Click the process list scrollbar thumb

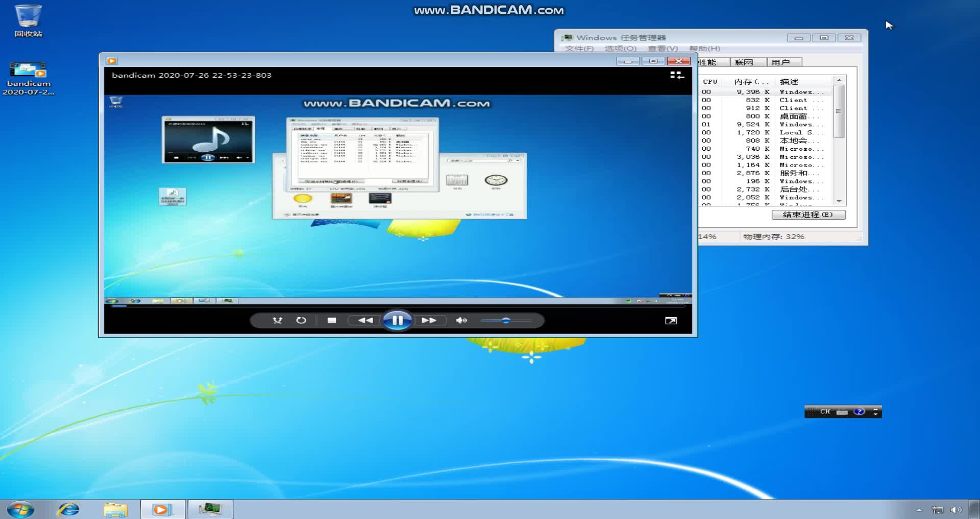[x=839, y=111]
